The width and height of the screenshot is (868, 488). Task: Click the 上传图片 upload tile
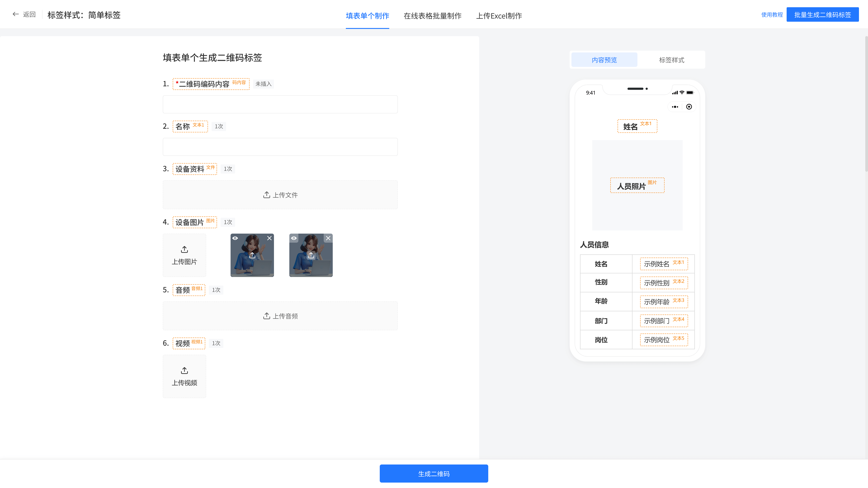click(184, 255)
